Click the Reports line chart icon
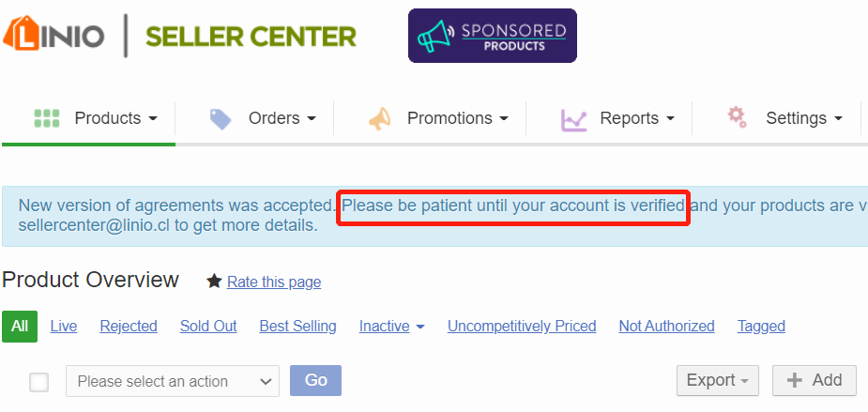This screenshot has height=412, width=868. click(573, 119)
